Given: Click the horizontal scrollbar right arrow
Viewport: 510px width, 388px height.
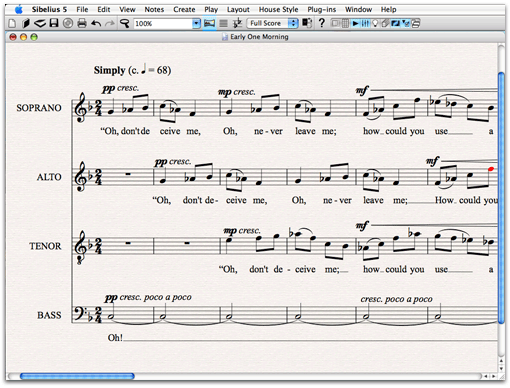Looking at the screenshot, I should [494, 376].
